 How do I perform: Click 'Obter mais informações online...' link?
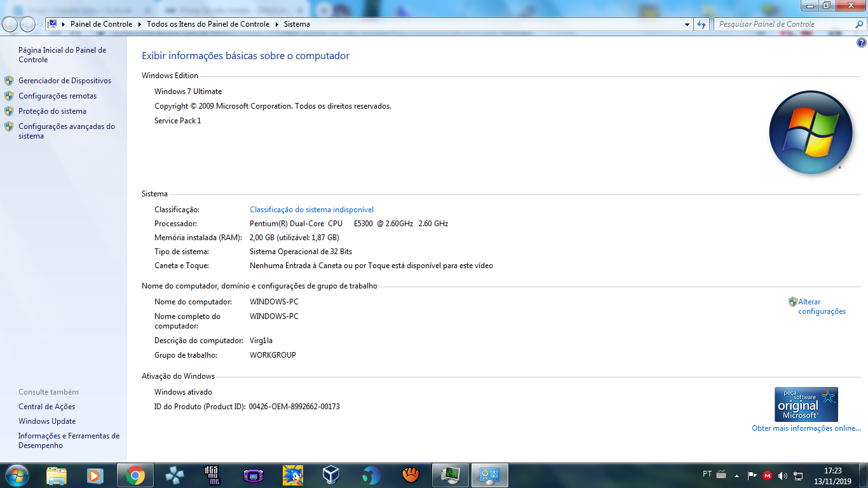click(x=806, y=428)
